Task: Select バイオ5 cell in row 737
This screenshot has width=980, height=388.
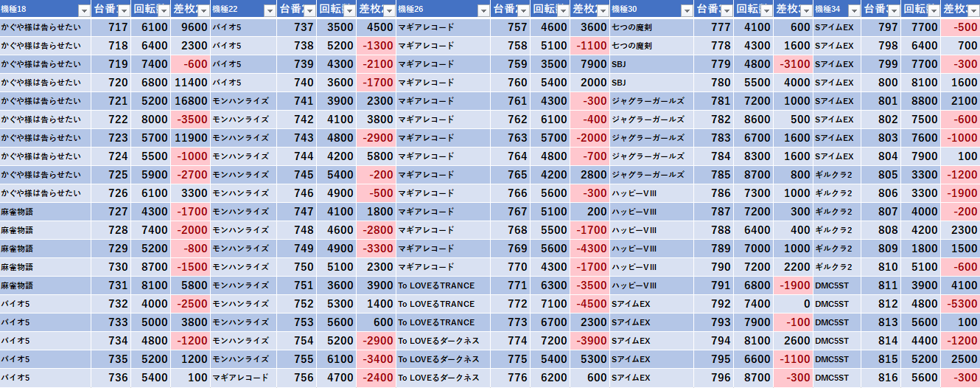Action: 244,27
